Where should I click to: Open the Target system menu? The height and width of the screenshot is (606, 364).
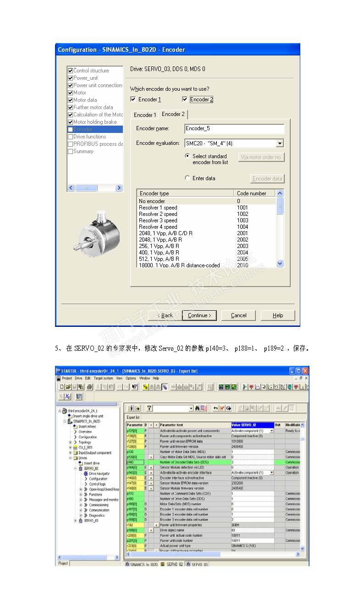coord(104,378)
